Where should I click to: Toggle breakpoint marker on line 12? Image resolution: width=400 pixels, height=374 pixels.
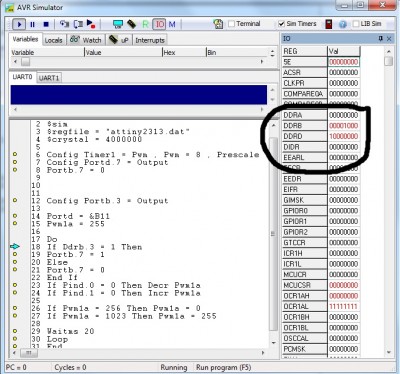pos(15,201)
